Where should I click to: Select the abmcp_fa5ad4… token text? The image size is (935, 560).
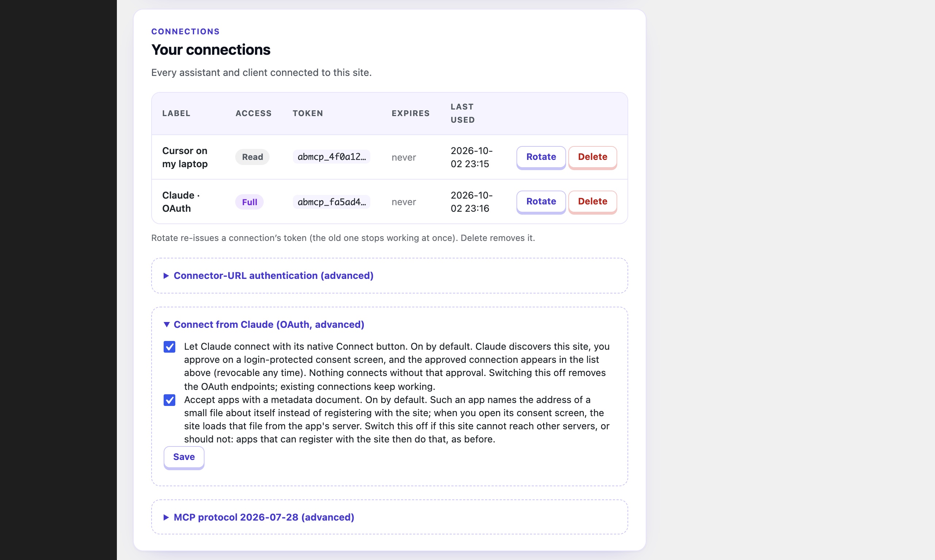(x=331, y=202)
